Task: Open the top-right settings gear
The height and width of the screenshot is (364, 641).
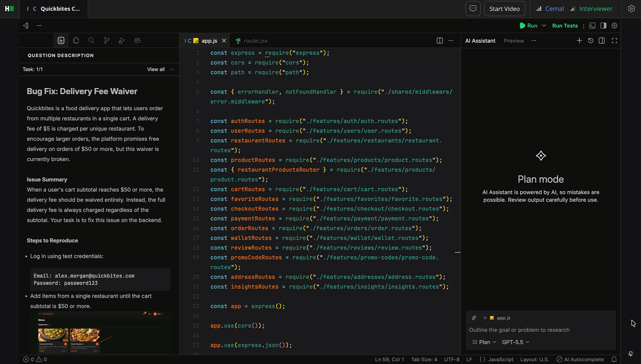Action: click(631, 9)
